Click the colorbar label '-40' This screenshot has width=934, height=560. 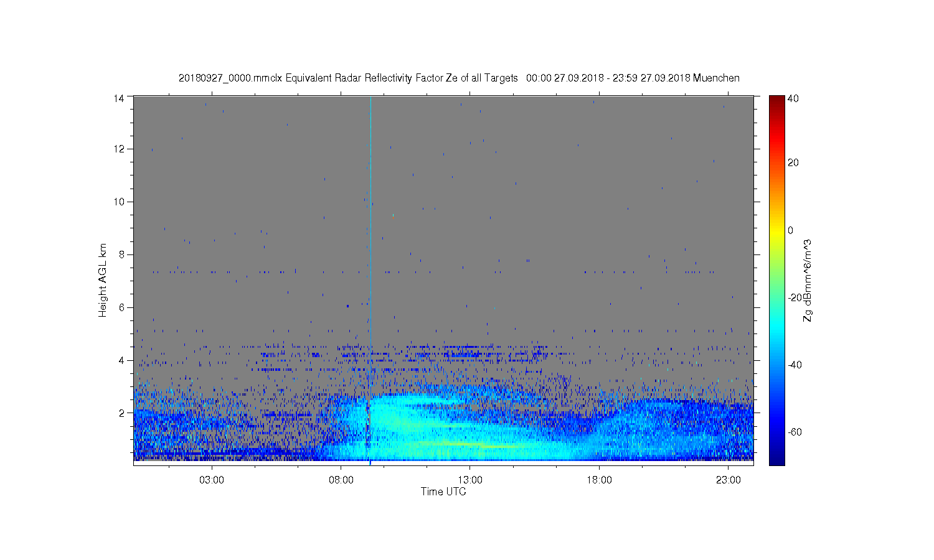pyautogui.click(x=795, y=365)
